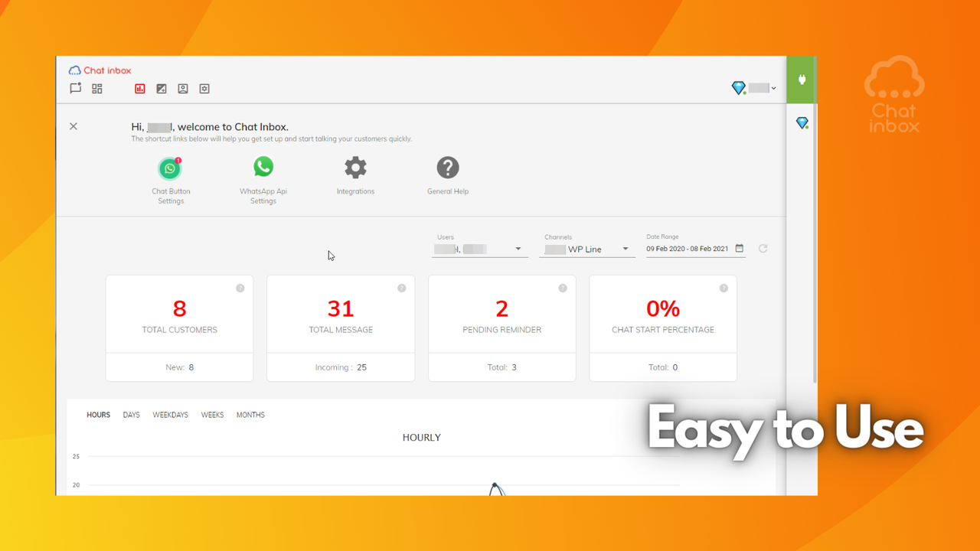Screen dimensions: 980x551
Task: Open the gear settings toolbar icon
Action: coord(204,89)
